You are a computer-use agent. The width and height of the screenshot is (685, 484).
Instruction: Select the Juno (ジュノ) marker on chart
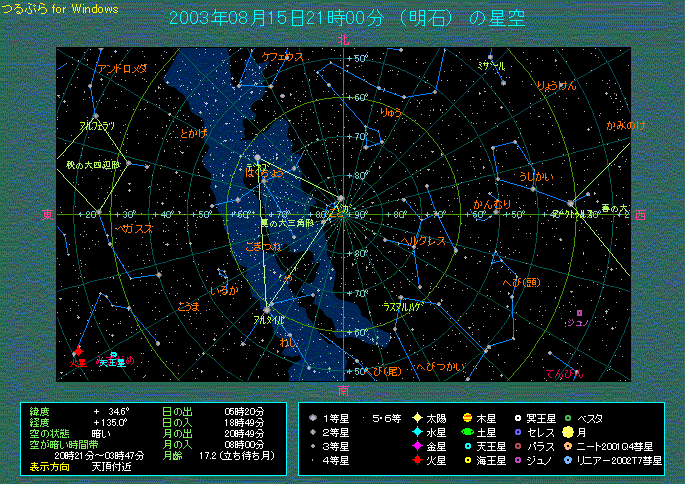coord(578,312)
